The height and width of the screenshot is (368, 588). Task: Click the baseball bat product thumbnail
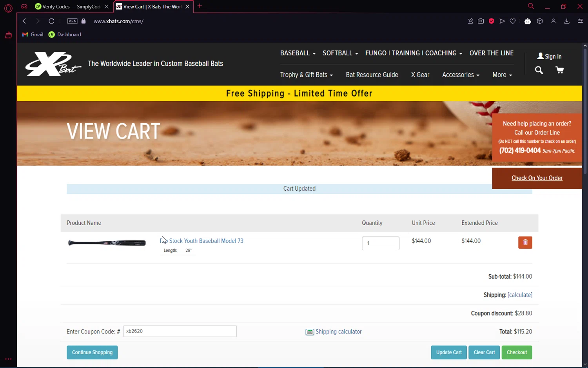tap(107, 243)
